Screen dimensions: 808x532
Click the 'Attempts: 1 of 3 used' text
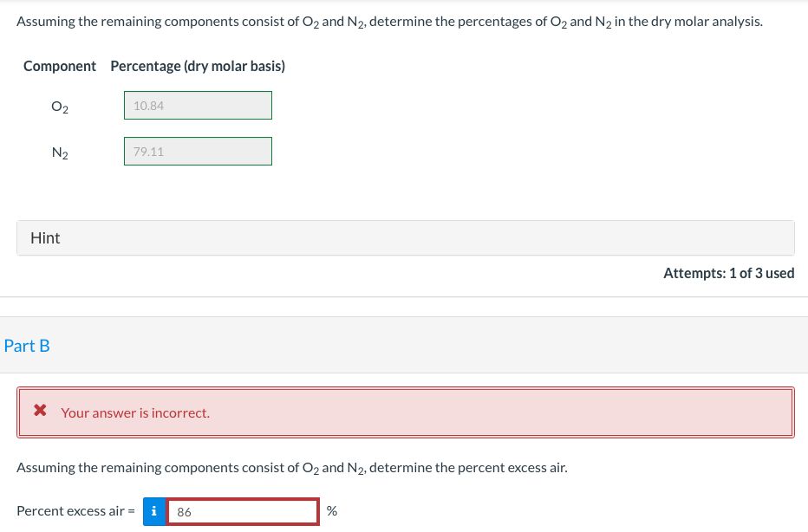728,273
